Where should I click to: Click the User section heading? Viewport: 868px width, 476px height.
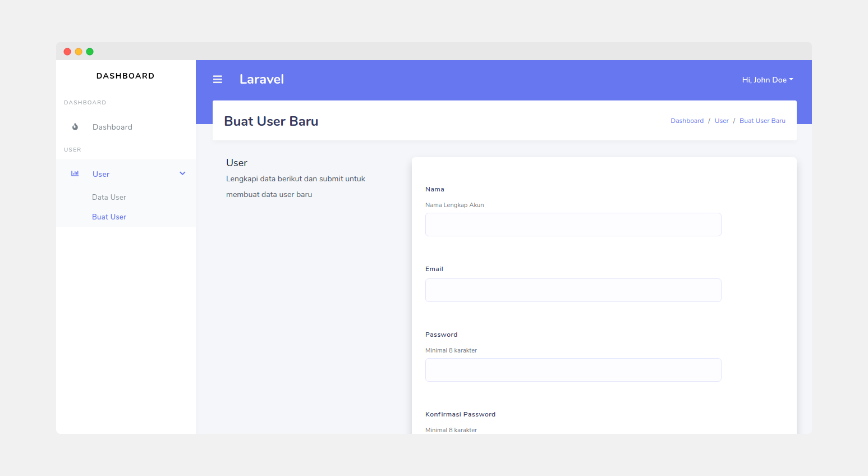pyautogui.click(x=237, y=163)
